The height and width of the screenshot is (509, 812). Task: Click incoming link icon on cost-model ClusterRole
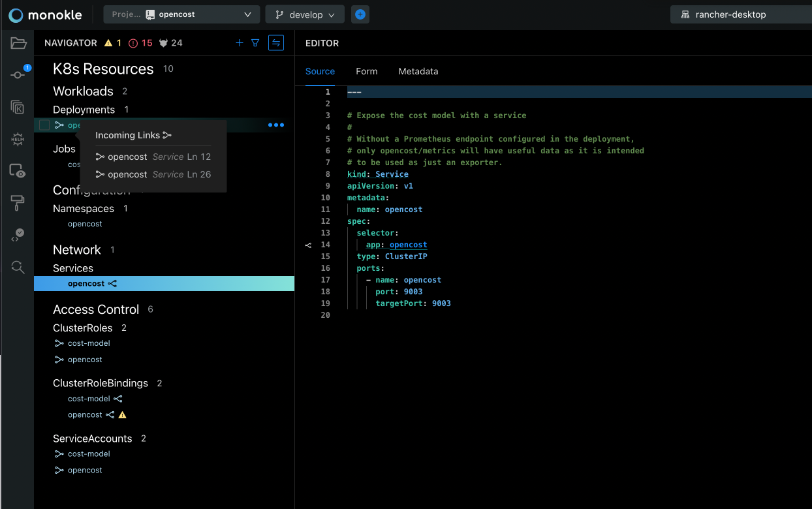[x=59, y=343]
